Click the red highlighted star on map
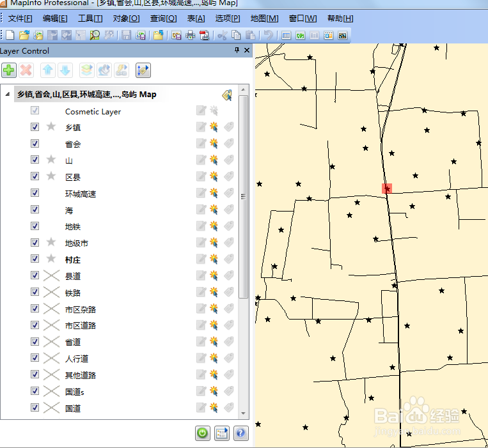 pos(387,189)
